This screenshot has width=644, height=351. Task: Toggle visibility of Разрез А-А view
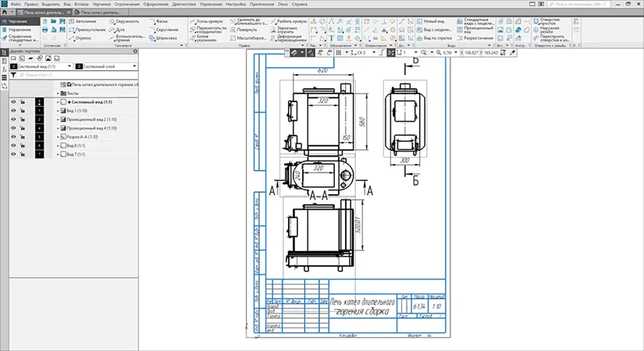[x=13, y=136]
